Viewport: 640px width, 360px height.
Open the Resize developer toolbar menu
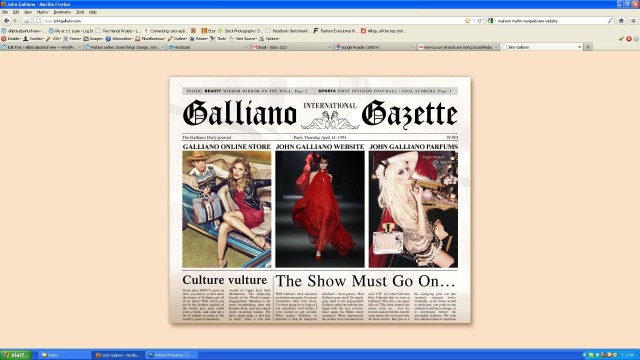coord(199,39)
